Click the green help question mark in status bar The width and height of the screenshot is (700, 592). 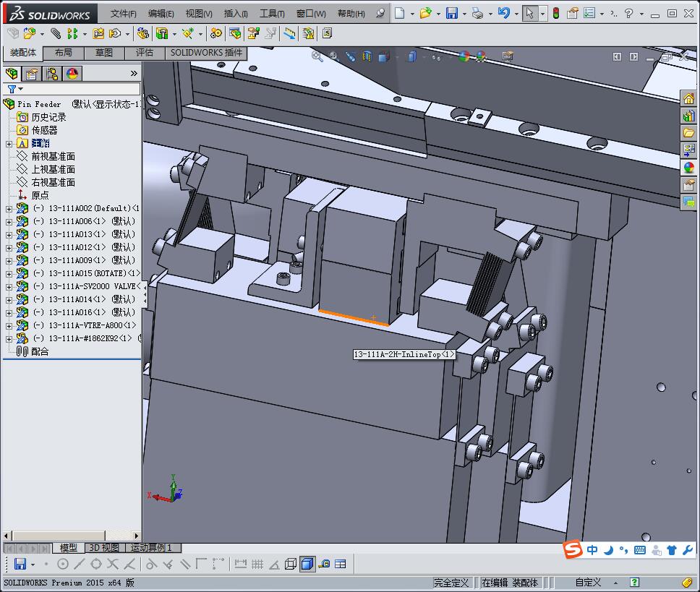pos(634,582)
